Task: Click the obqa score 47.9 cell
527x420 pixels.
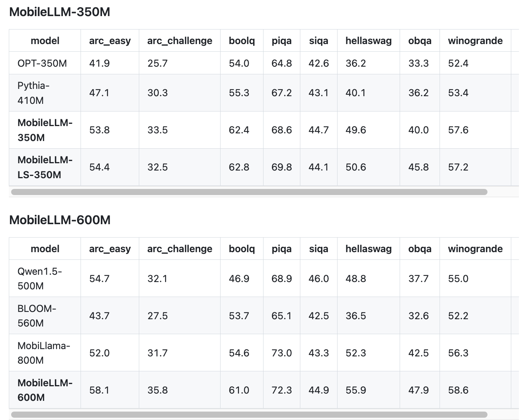Action: (418, 390)
